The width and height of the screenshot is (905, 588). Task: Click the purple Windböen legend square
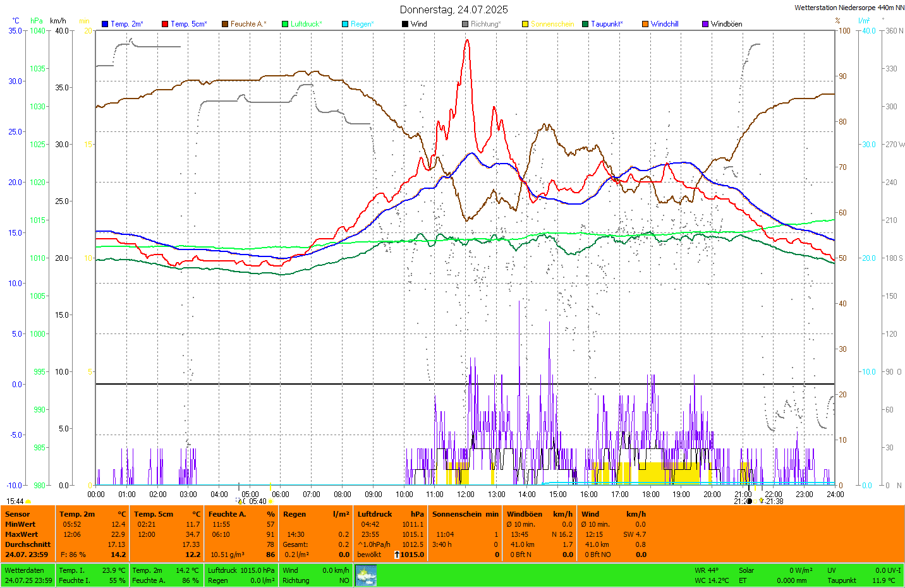click(705, 24)
